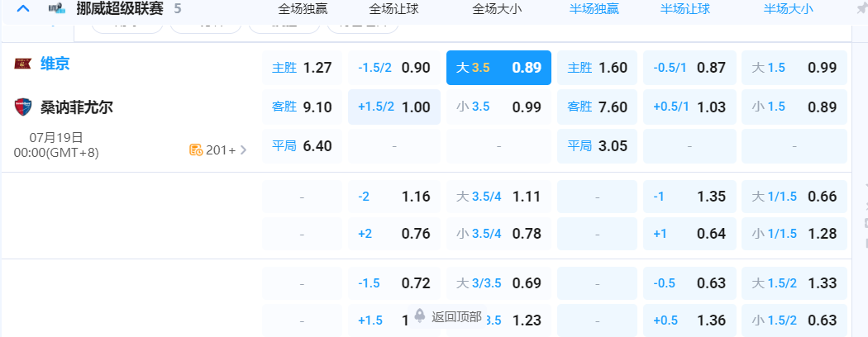The height and width of the screenshot is (337, 868).
Task: Pick 小 1.5/2 at 0.63
Action: tap(794, 320)
